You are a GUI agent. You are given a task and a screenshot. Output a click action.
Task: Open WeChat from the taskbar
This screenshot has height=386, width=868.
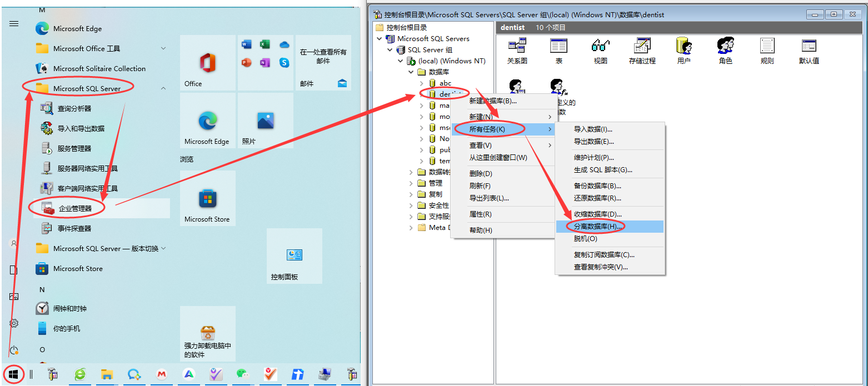click(x=242, y=374)
